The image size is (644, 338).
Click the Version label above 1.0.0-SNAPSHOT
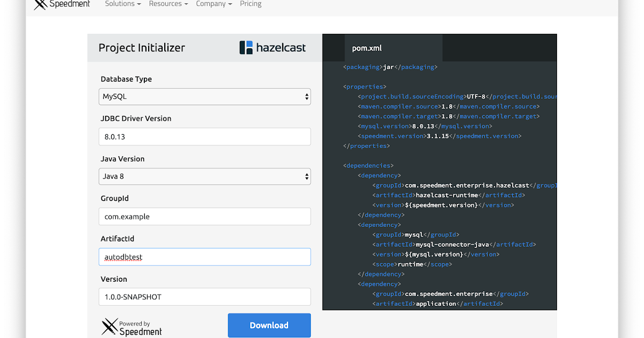pos(114,279)
